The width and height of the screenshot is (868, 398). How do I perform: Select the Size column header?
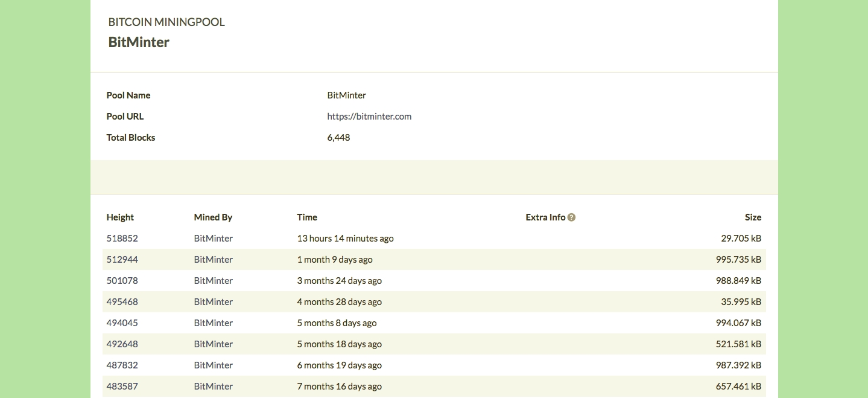click(x=753, y=217)
